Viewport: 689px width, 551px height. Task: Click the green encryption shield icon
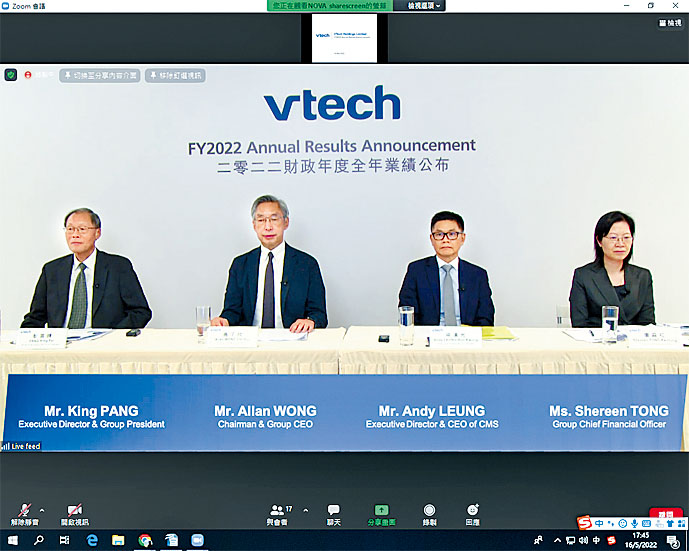11,75
